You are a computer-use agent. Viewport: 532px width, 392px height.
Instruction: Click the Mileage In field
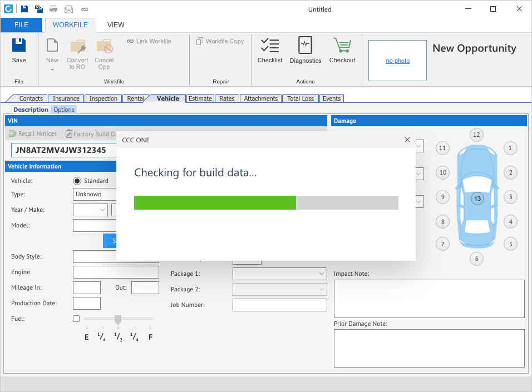tap(86, 287)
